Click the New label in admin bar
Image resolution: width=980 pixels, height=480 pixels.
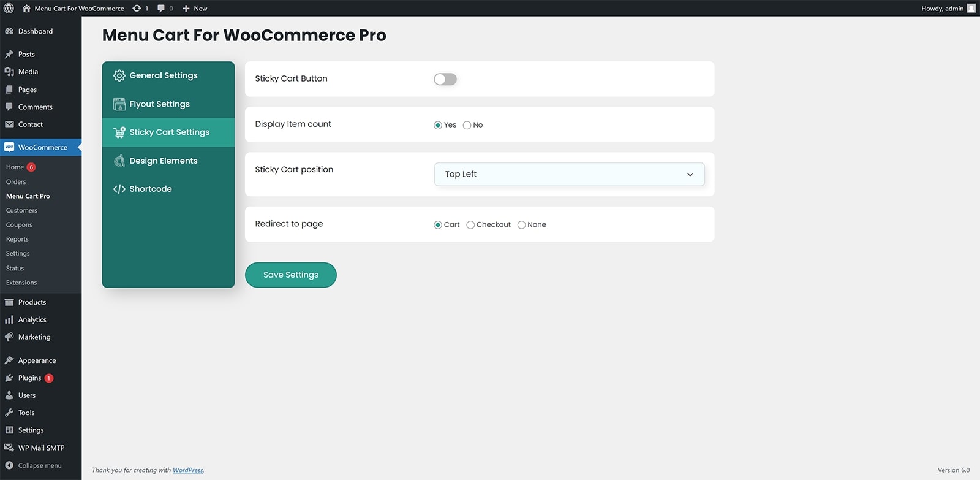[x=200, y=9]
